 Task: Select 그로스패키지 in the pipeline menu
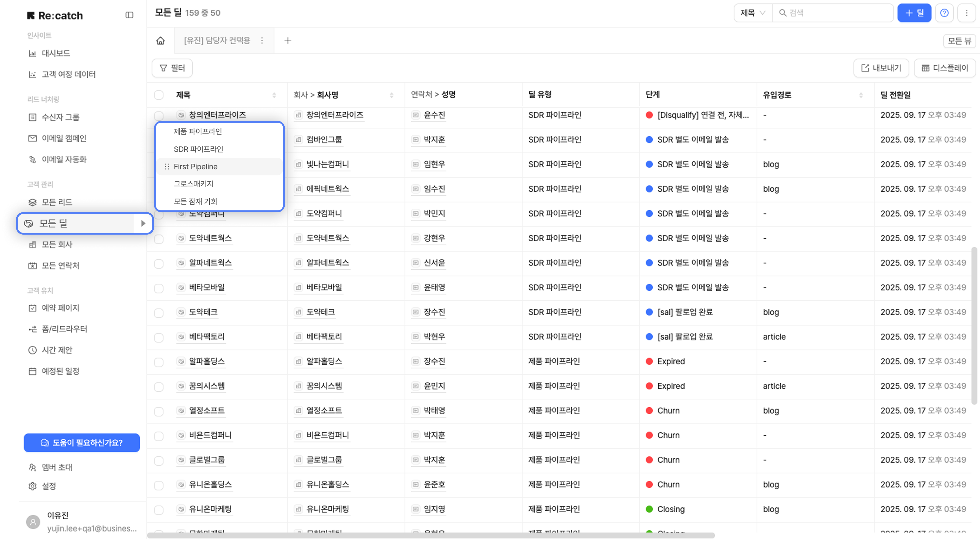point(194,184)
